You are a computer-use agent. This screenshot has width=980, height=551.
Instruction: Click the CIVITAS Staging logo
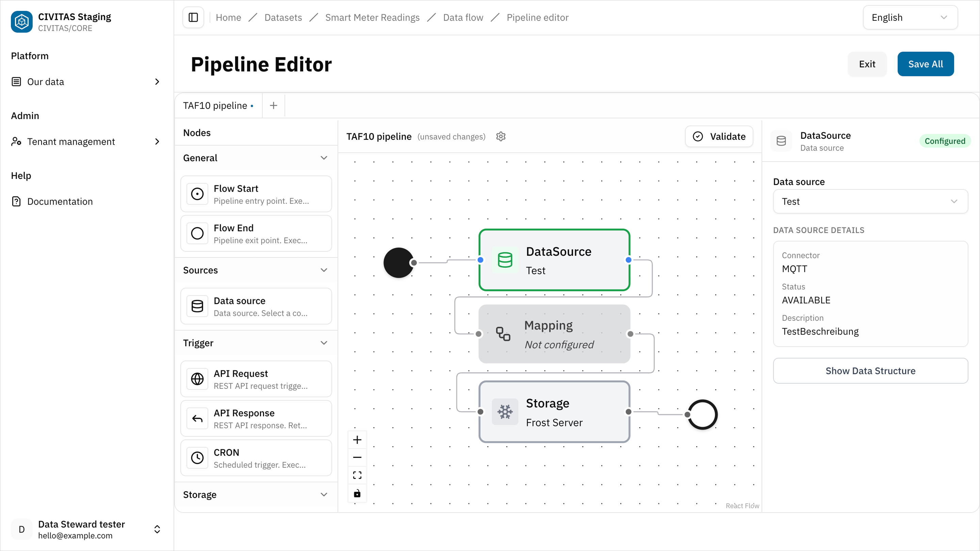[21, 22]
